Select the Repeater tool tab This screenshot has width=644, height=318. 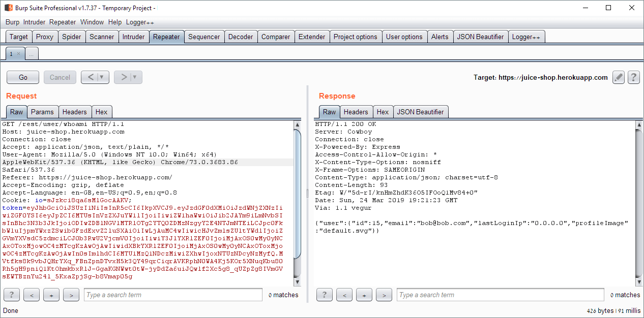click(x=166, y=37)
